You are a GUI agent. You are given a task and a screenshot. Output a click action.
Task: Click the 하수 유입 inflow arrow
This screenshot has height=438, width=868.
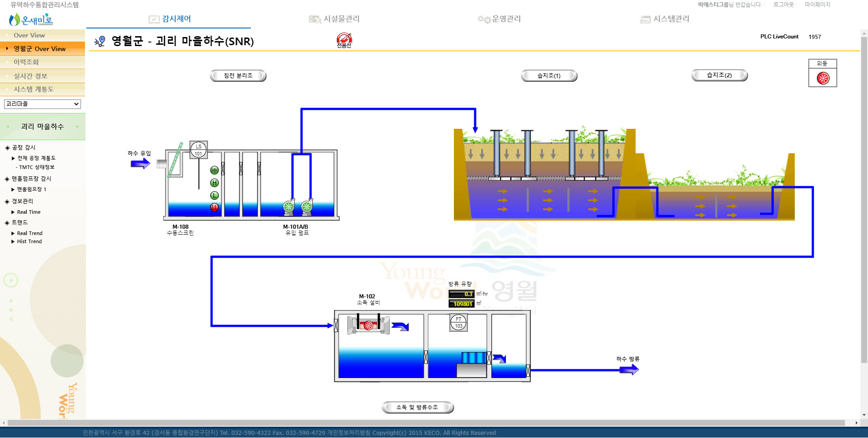(x=140, y=164)
